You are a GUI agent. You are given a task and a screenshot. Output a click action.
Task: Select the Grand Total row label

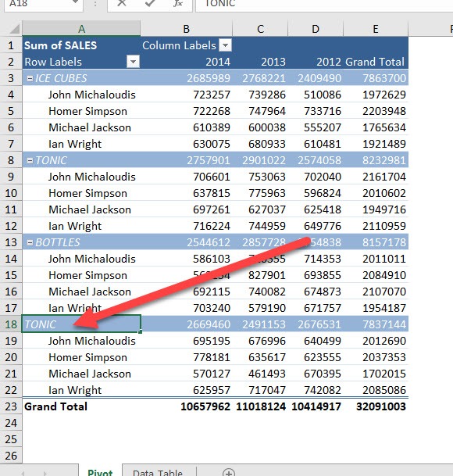pyautogui.click(x=81, y=406)
